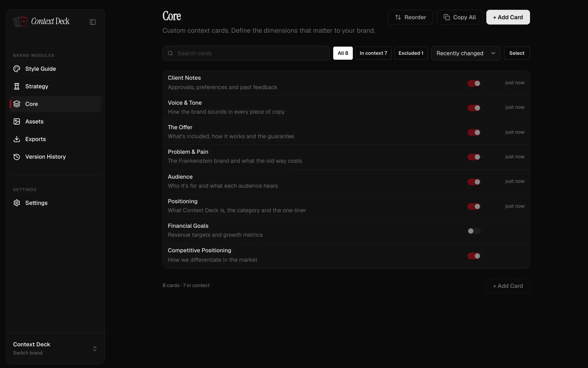Open the Competitive Positioning card
This screenshot has height=368, width=588.
[x=346, y=256]
